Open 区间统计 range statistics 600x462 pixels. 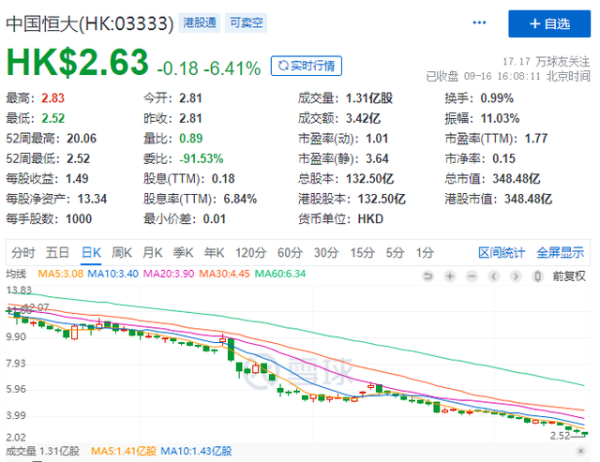[x=501, y=253]
